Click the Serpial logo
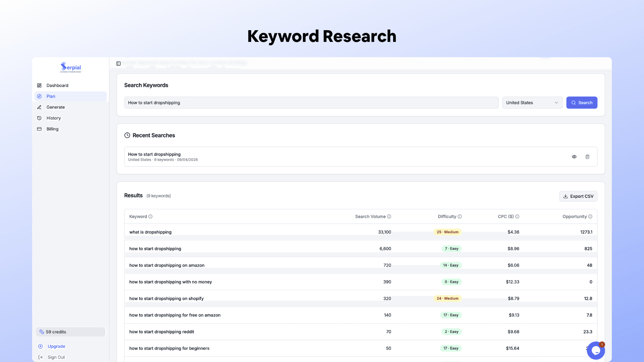The height and width of the screenshot is (362, 644). coord(71,67)
